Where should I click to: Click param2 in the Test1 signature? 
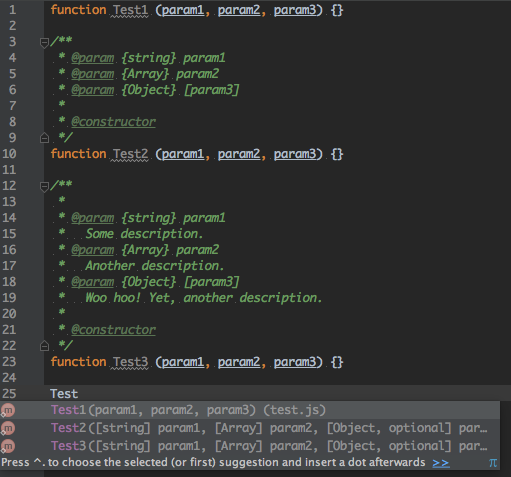[x=239, y=10]
